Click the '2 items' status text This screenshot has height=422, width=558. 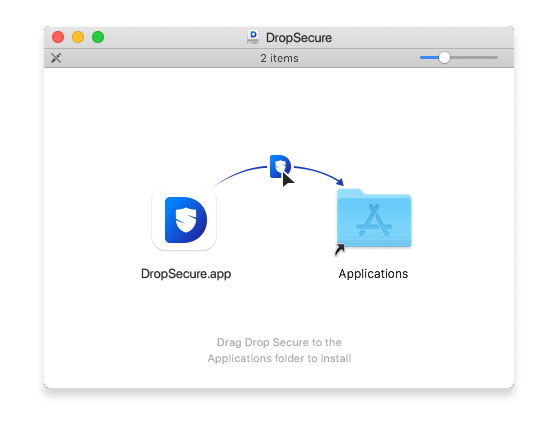[x=279, y=58]
